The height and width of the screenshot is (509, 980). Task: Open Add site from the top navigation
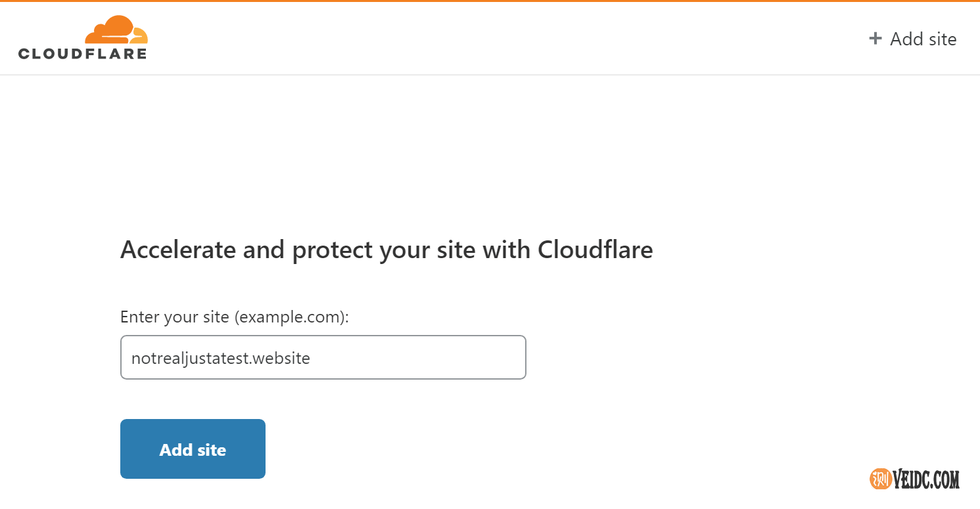914,39
